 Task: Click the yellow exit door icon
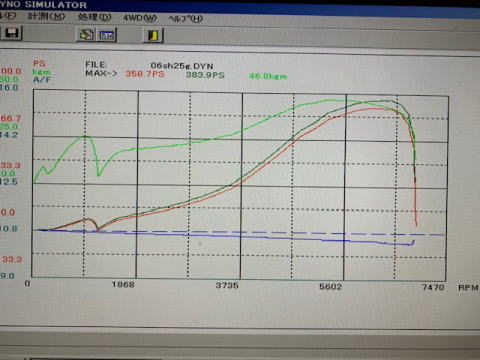(153, 35)
